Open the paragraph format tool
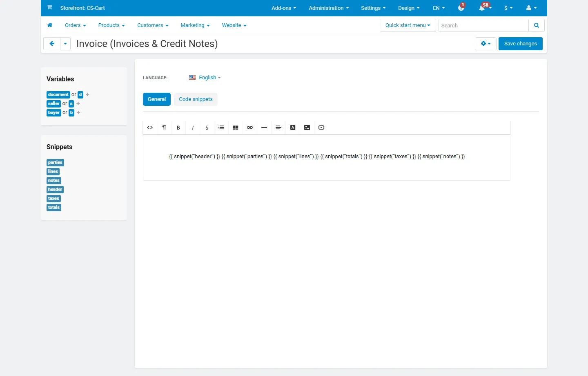Image resolution: width=588 pixels, height=376 pixels. coord(164,128)
